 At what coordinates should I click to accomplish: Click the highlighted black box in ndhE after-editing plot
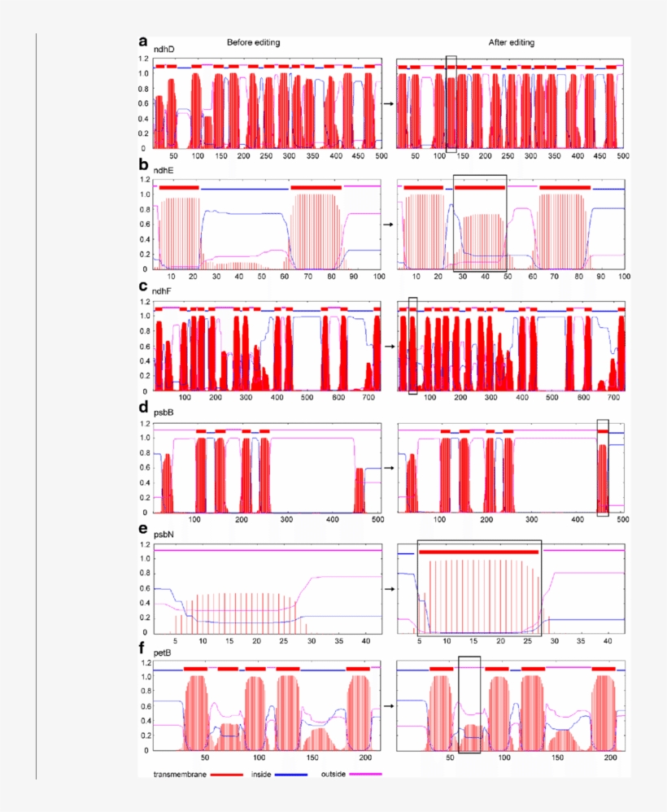tap(482, 222)
